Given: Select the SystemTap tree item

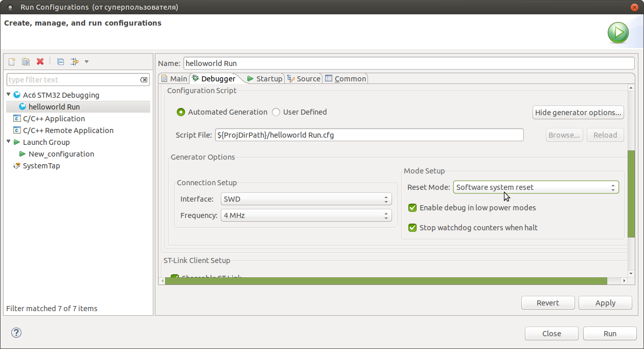Looking at the screenshot, I should click(x=41, y=166).
